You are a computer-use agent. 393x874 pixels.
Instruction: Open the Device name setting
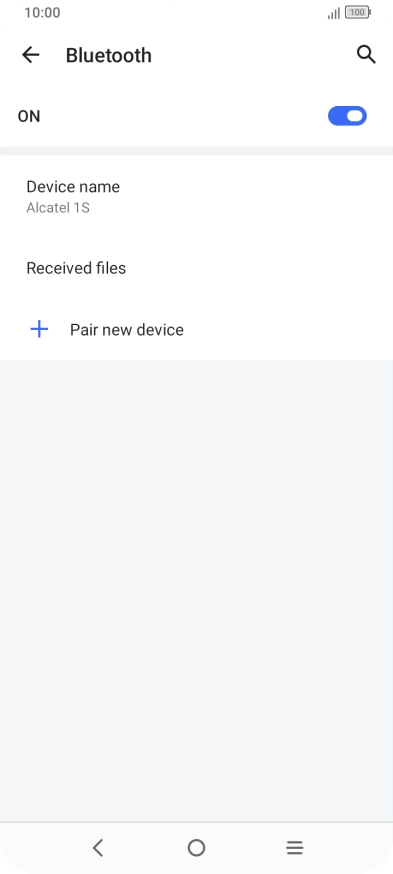[x=196, y=197]
